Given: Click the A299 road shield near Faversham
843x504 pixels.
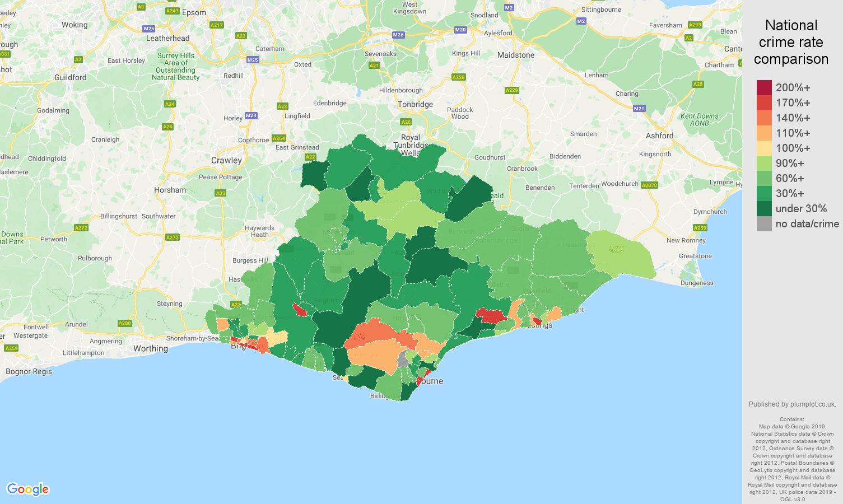Looking at the screenshot, I should (695, 25).
